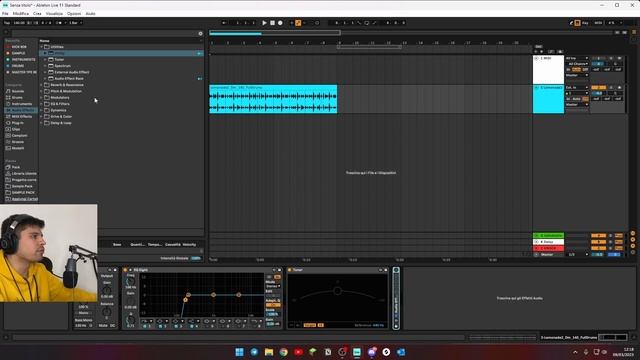Select DRUMS favorites collection
This screenshot has width=640, height=360.
point(18,66)
